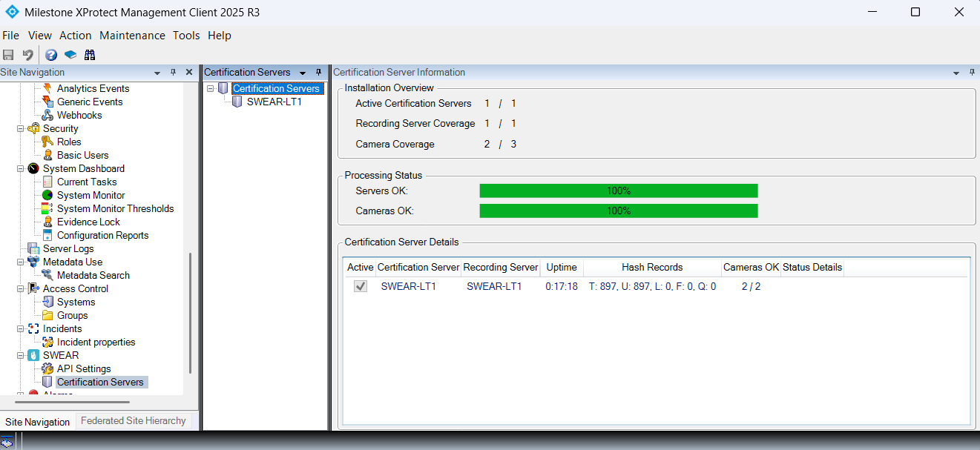980x450 pixels.
Task: Collapse the Security tree node
Action: point(21,129)
